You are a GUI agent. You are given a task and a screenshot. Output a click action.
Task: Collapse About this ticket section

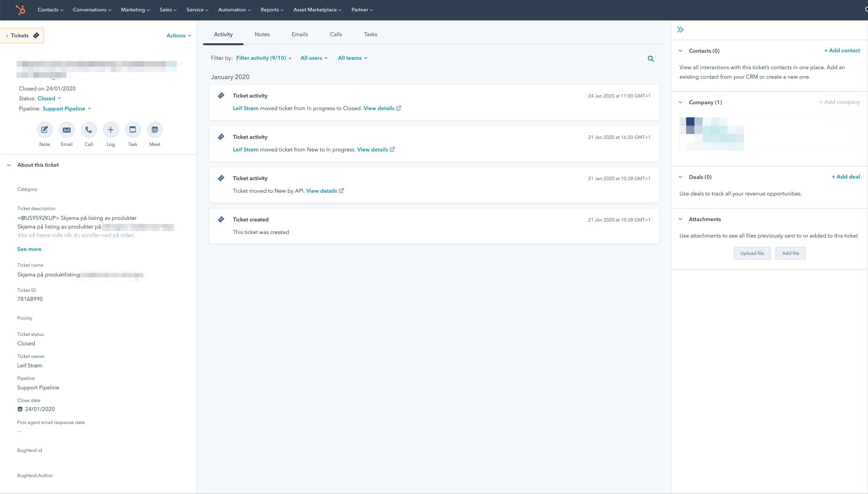[x=9, y=165]
